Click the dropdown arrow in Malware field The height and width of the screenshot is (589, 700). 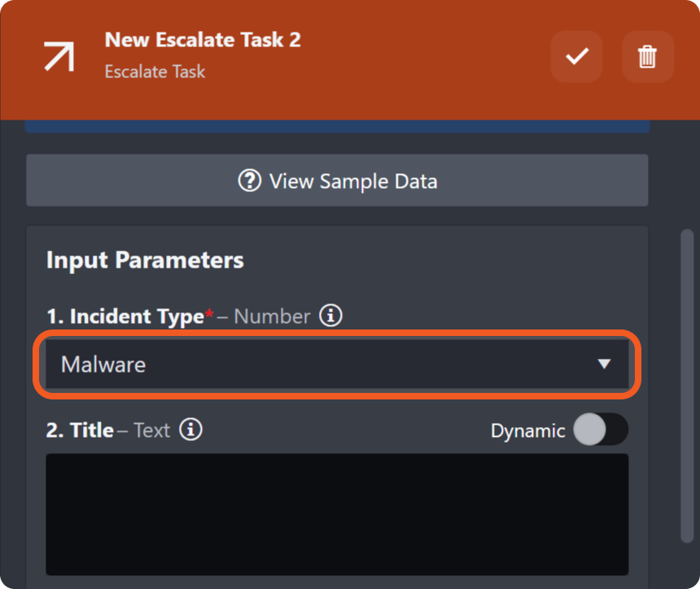(x=604, y=364)
